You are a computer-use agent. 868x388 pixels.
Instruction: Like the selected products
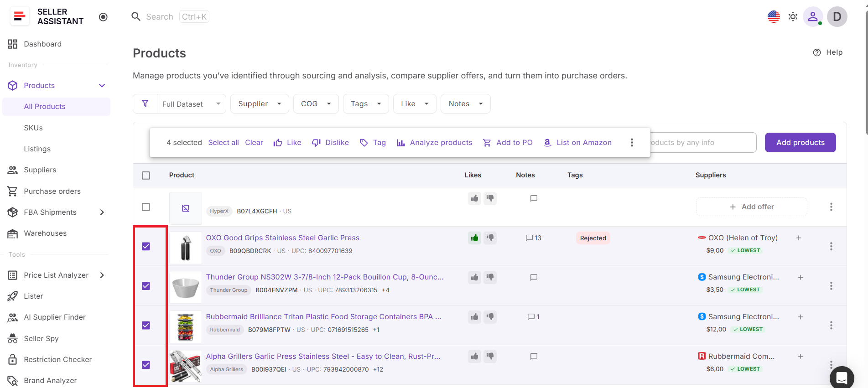tap(287, 143)
